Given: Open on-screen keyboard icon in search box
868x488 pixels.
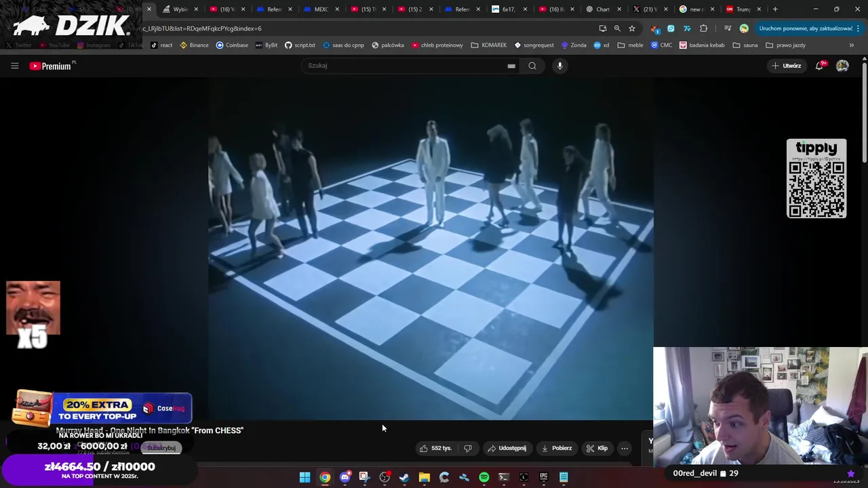Looking at the screenshot, I should pyautogui.click(x=511, y=66).
